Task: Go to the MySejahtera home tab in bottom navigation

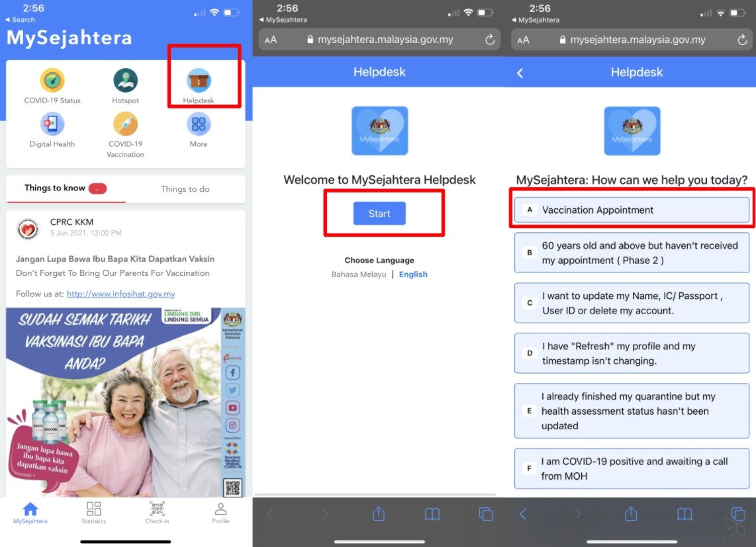Action: point(30,513)
